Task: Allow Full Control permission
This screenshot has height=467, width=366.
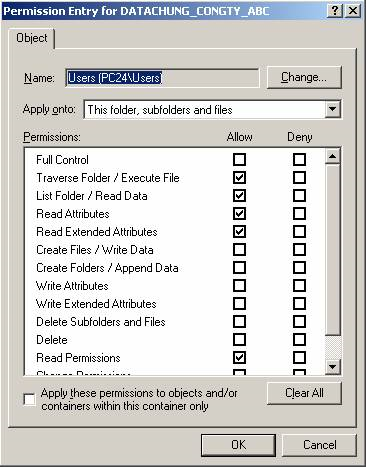Action: coord(239,160)
